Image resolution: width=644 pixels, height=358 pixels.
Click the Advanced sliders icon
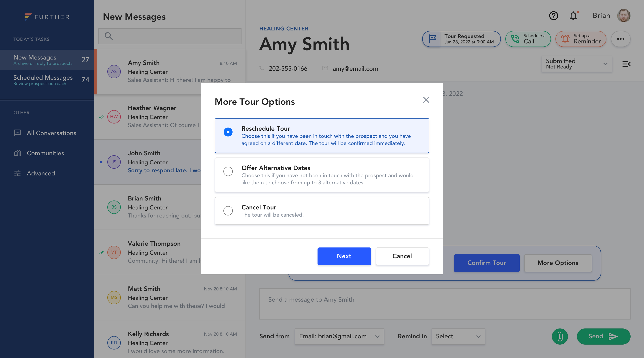[17, 173]
